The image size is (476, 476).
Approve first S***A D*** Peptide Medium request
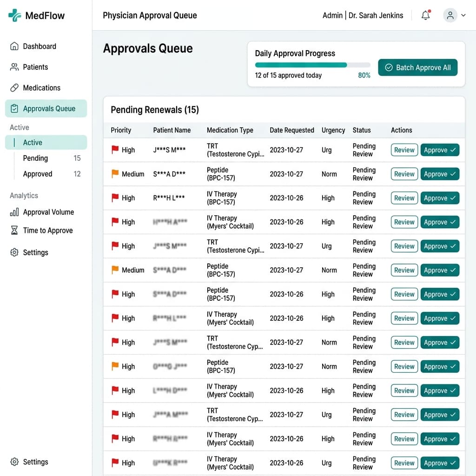pos(440,174)
